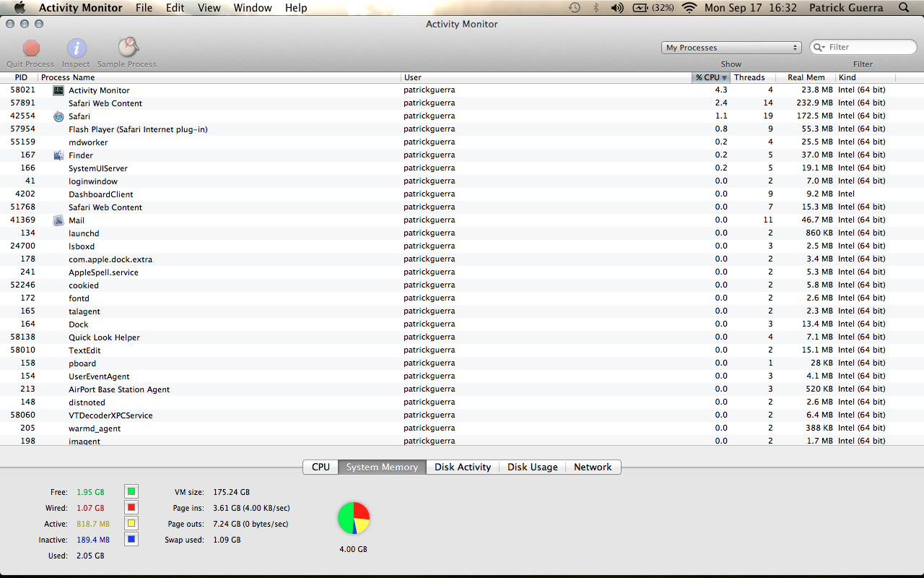924x578 pixels.
Task: Sort by Kind column header
Action: pyautogui.click(x=866, y=77)
